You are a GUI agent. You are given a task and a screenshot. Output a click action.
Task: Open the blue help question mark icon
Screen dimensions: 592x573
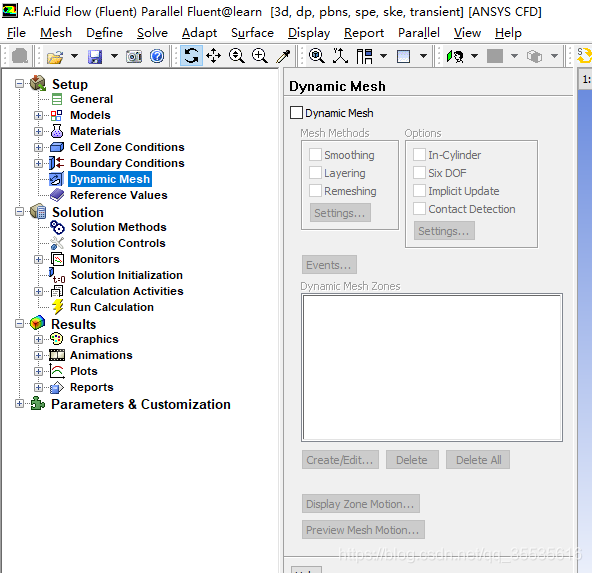pyautogui.click(x=157, y=56)
